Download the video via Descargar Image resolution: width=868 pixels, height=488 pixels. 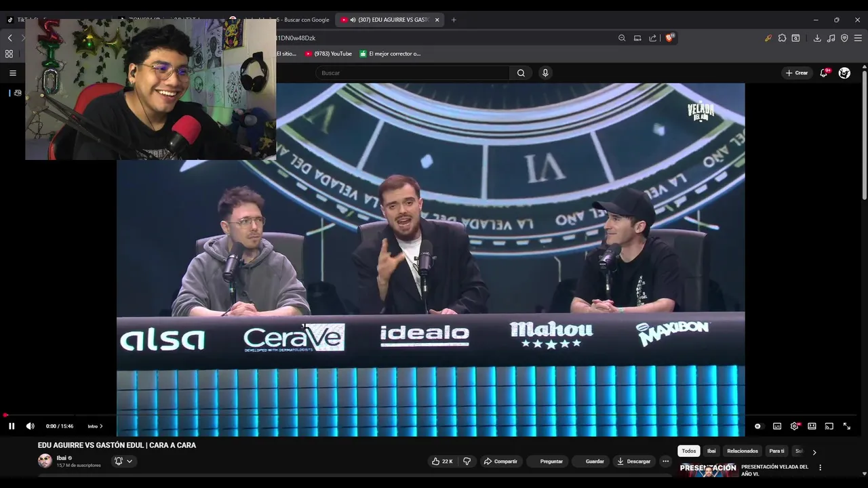click(x=633, y=462)
